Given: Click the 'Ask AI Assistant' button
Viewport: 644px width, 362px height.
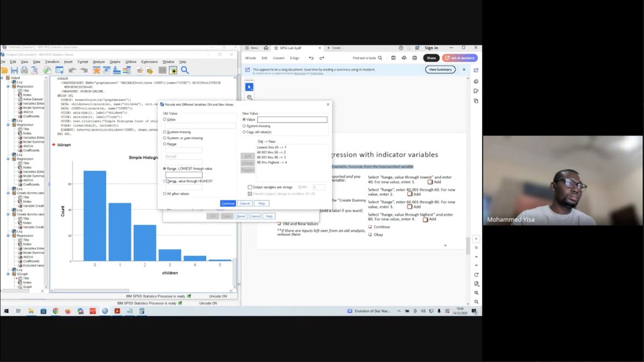Looking at the screenshot, I should (x=459, y=58).
